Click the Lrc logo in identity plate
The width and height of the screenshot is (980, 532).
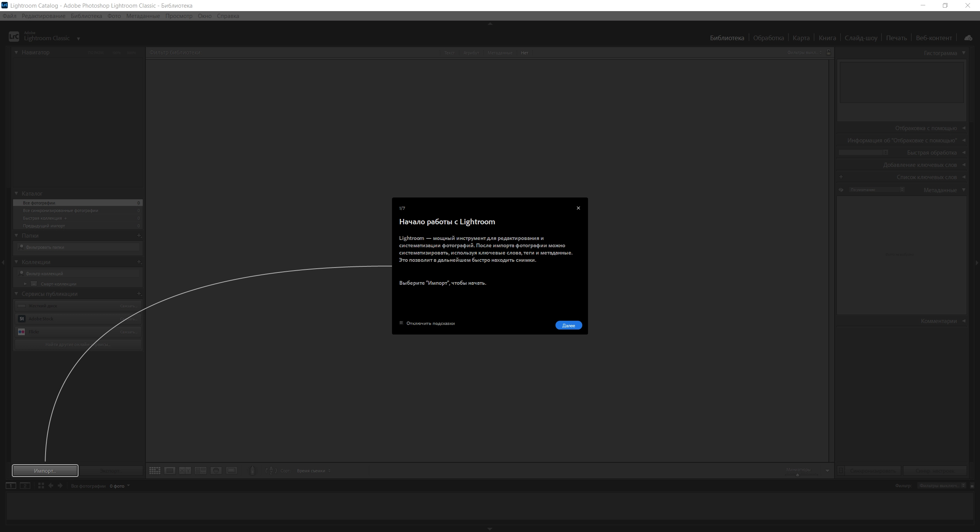(x=14, y=36)
